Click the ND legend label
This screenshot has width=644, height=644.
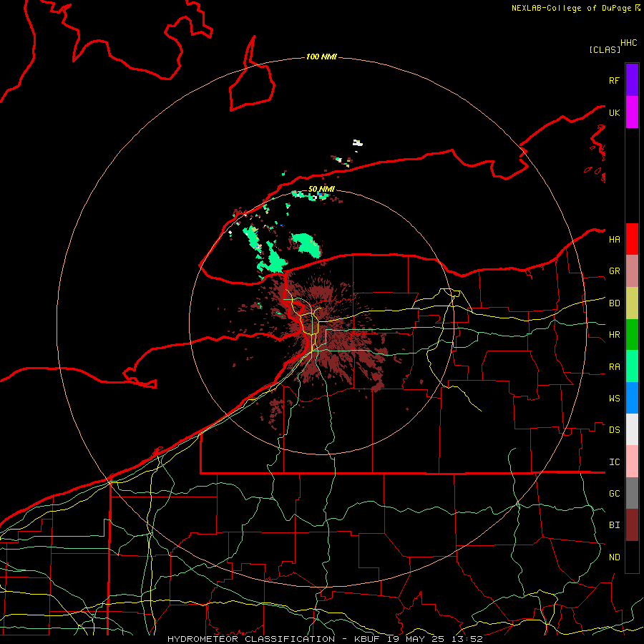point(614,557)
